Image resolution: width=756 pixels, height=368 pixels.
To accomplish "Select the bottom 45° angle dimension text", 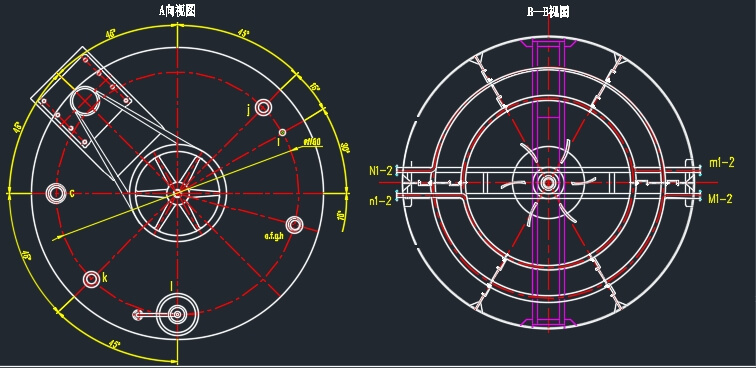I will pyautogui.click(x=114, y=344).
